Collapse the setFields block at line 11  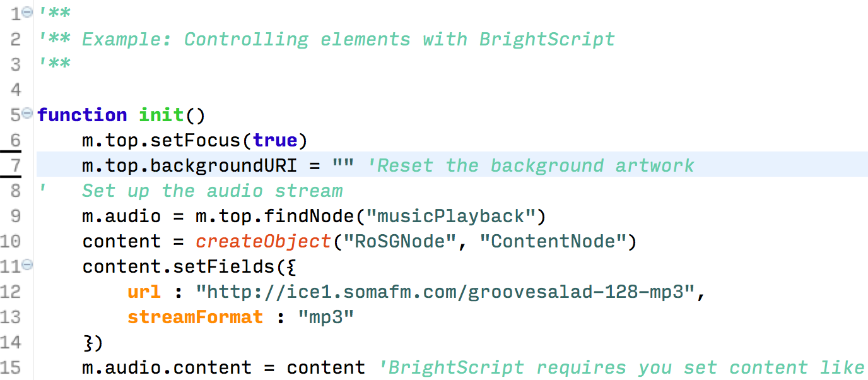pos(27,265)
